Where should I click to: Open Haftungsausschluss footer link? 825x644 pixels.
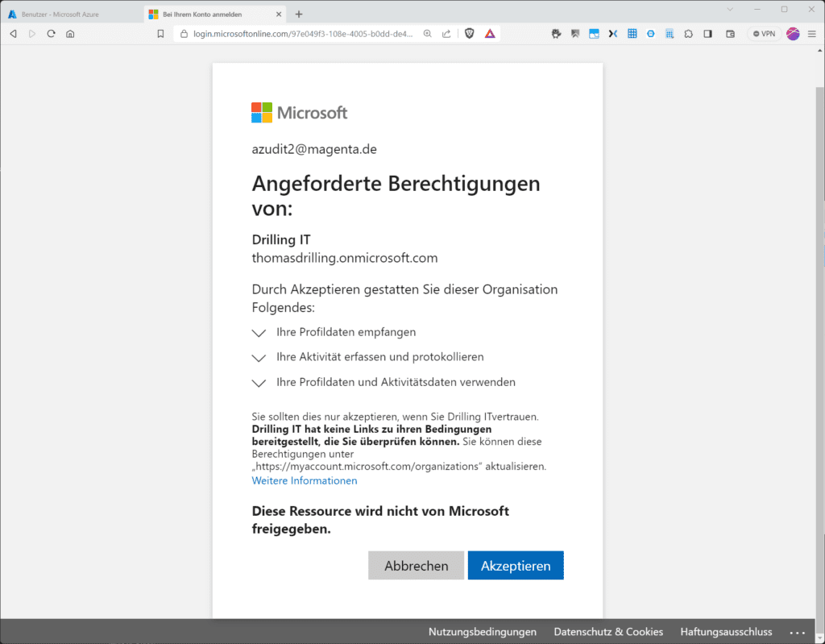[x=726, y=631]
